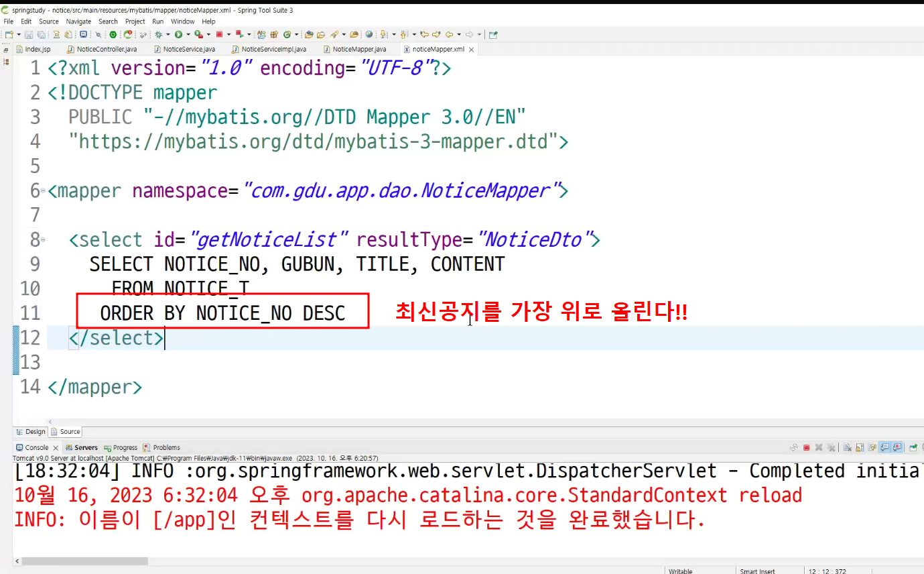Viewport: 924px width, 574px height.
Task: Open the File menu
Action: pyautogui.click(x=9, y=21)
